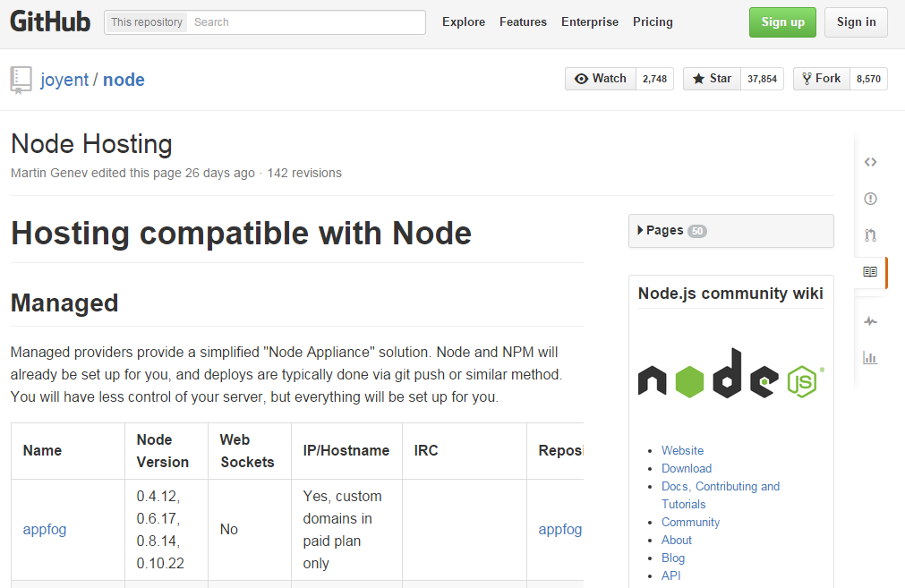Fork the node repository
The height and width of the screenshot is (588, 905).
click(822, 79)
